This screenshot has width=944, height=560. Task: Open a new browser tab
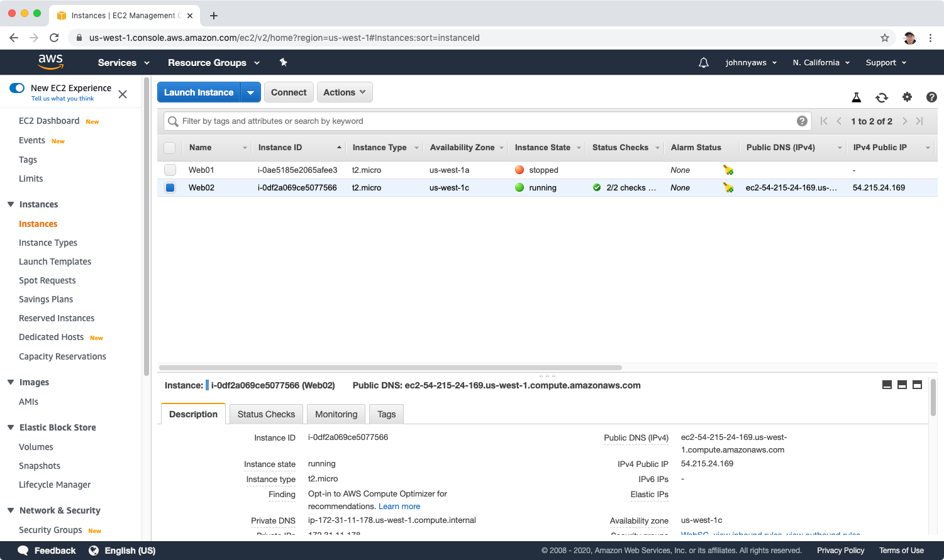point(214,16)
